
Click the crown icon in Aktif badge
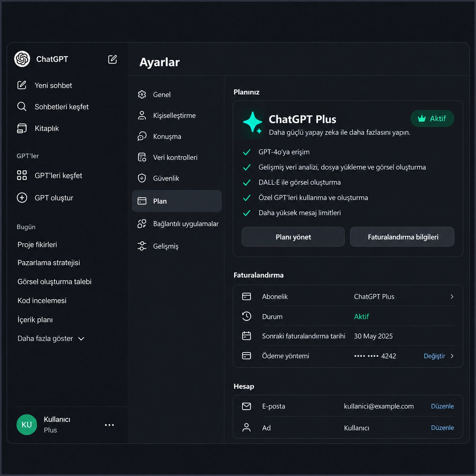(x=422, y=118)
